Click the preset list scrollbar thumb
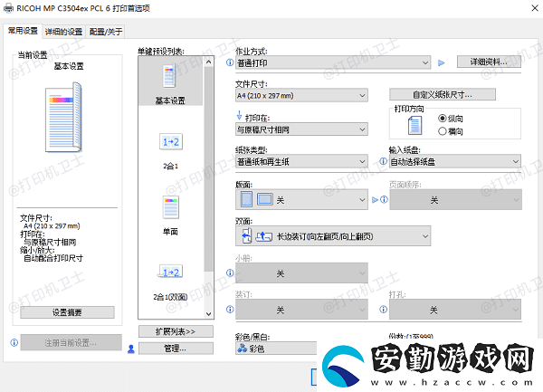543x392 pixels. pos(208,169)
